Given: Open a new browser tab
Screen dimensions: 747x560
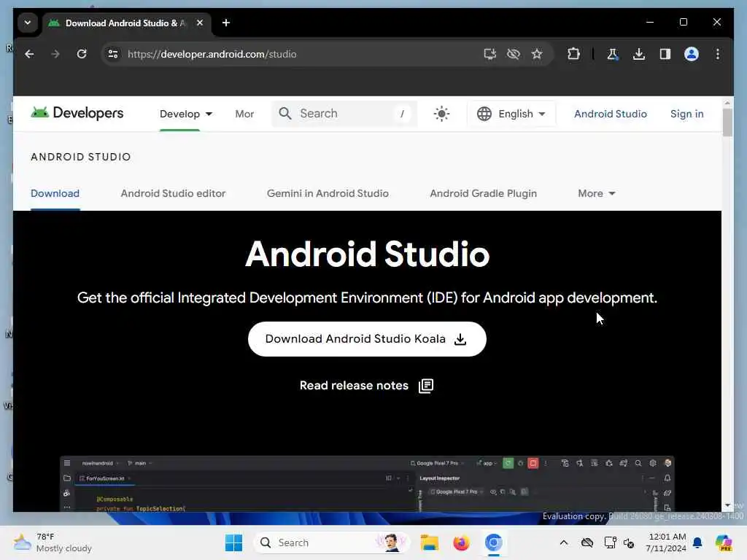Looking at the screenshot, I should click(x=226, y=23).
